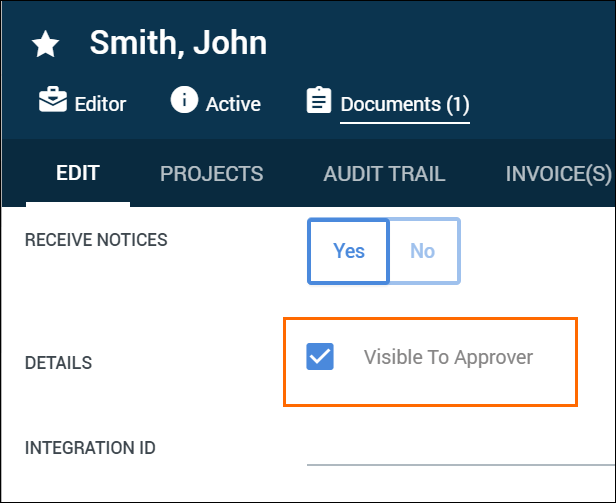Select Yes for Receive Notices

pos(348,251)
